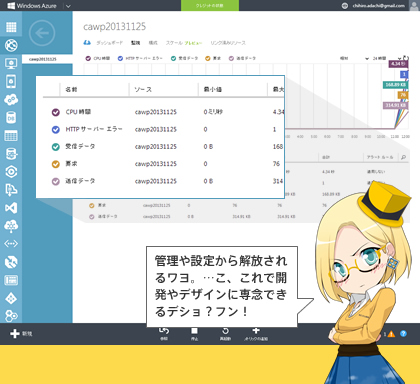Viewport: 420px width, 384px height.
Task: Click the 新規 plus button
Action: pyautogui.click(x=21, y=333)
